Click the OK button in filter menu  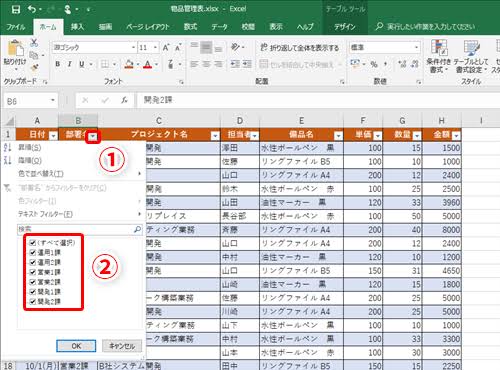[76, 346]
